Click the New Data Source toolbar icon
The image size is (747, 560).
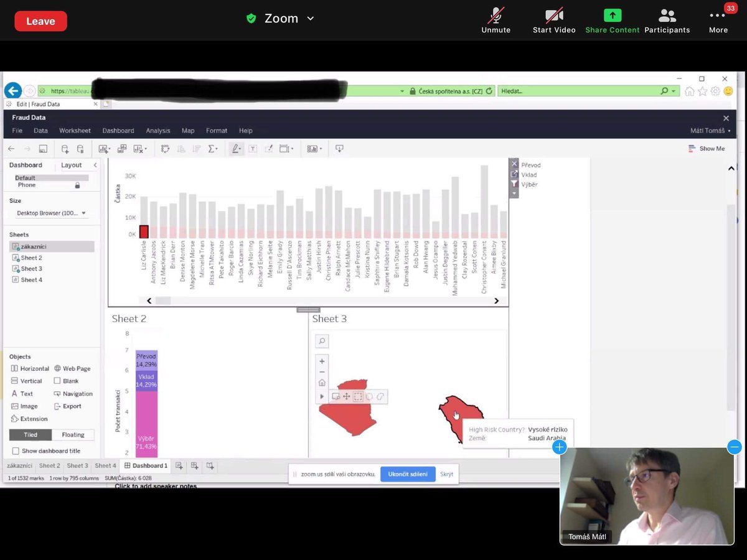[65, 149]
